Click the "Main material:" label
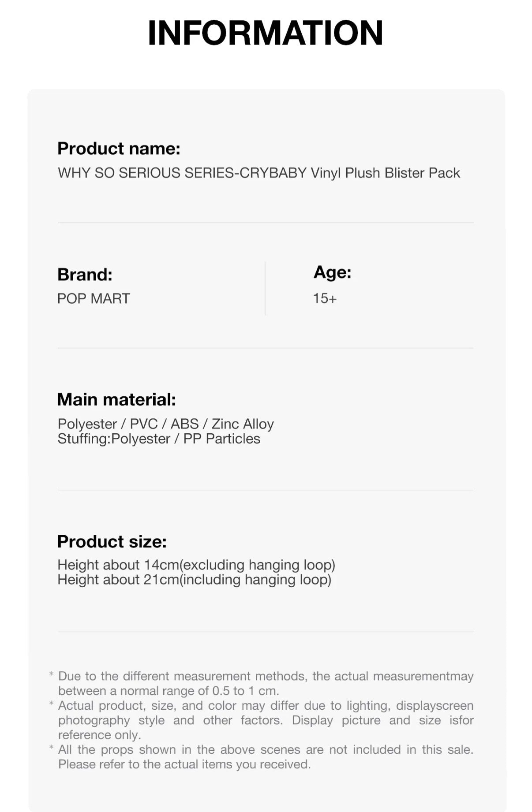 (x=116, y=399)
